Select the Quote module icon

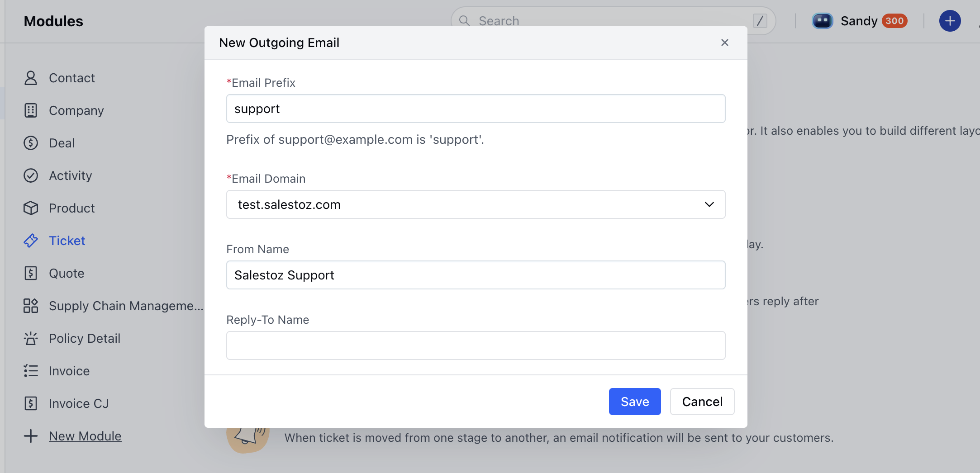pyautogui.click(x=31, y=273)
